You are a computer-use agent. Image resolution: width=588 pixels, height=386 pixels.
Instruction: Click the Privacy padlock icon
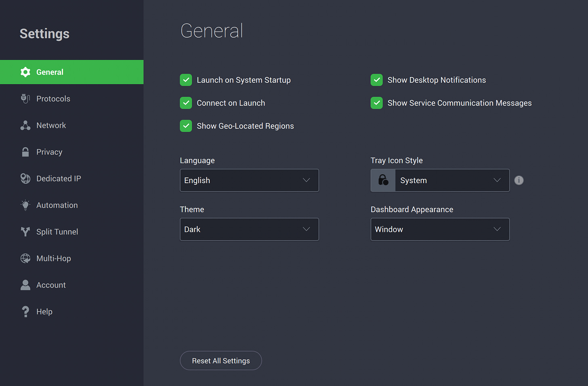pos(25,152)
